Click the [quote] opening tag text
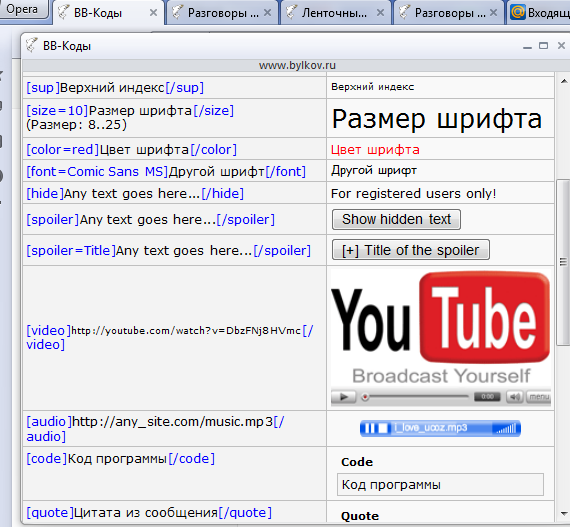 tap(50, 513)
